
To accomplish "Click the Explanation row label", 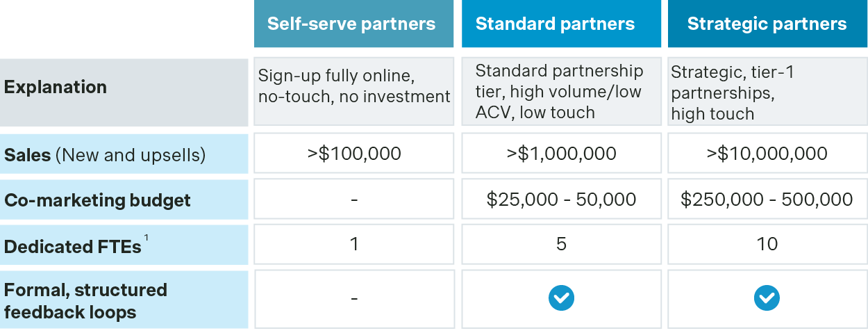I will (x=56, y=88).
